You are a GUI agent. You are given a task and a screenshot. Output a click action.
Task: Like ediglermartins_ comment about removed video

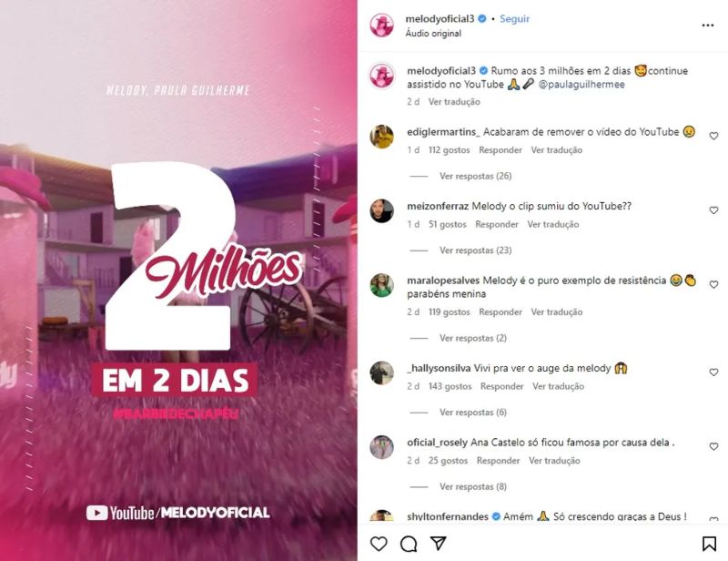point(713,136)
